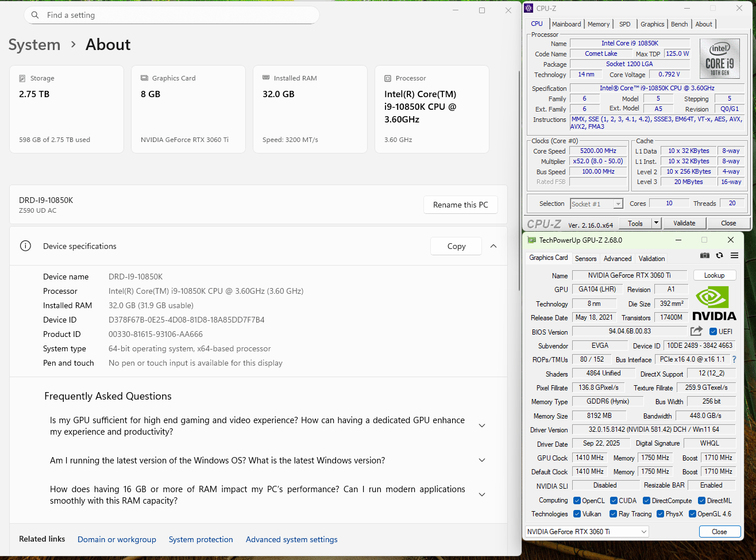
Task: Collapse the Device specifications section chevron
Action: pyautogui.click(x=493, y=246)
